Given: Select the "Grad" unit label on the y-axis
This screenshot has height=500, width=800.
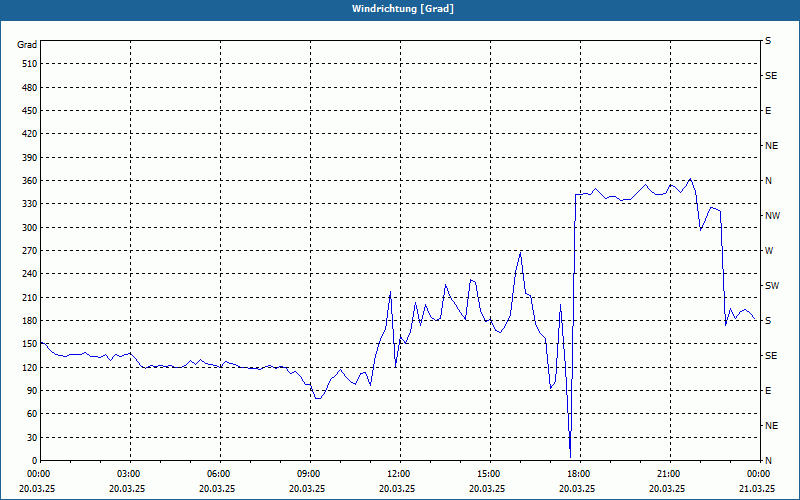Looking at the screenshot, I should (x=27, y=45).
